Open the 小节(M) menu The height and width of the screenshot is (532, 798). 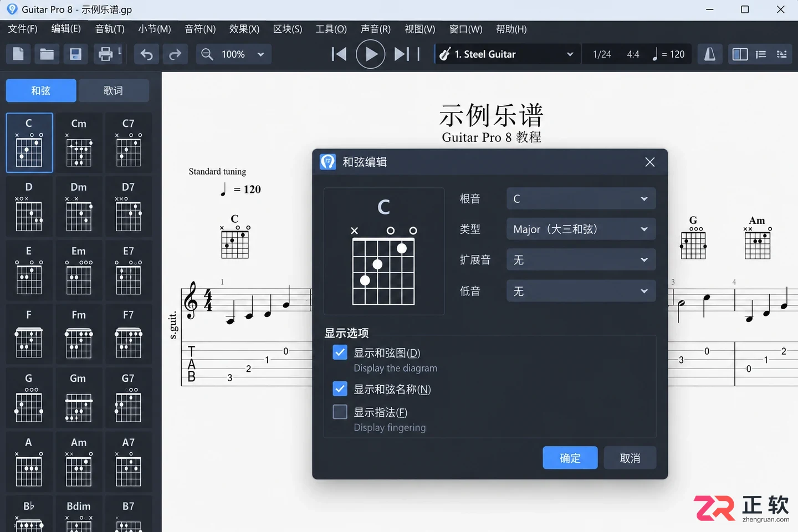click(154, 29)
